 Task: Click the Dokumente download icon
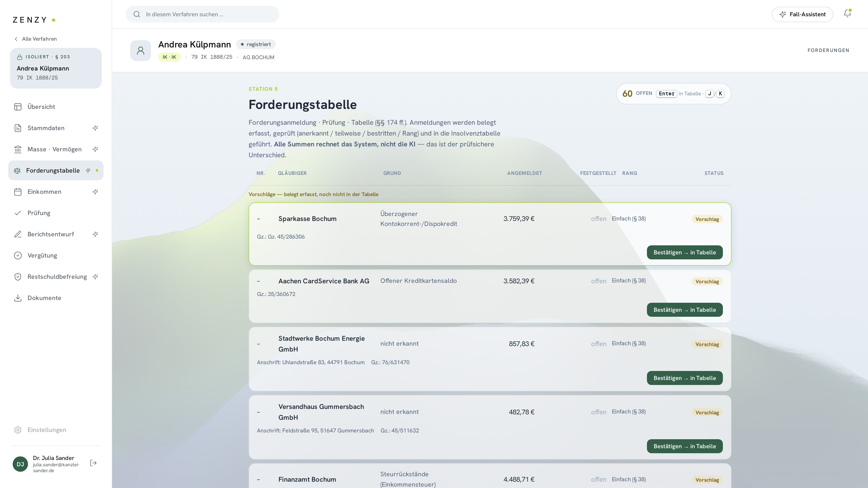tap(18, 298)
